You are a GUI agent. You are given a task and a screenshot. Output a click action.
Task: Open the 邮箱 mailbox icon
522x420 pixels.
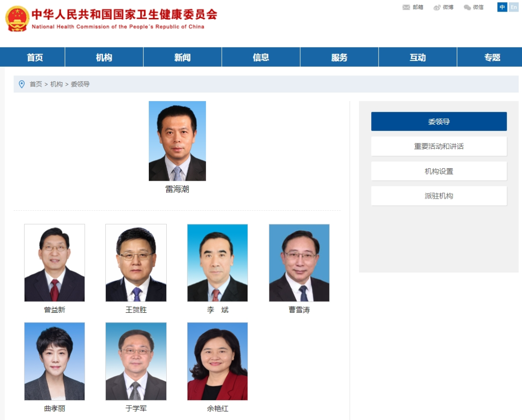[x=414, y=7]
